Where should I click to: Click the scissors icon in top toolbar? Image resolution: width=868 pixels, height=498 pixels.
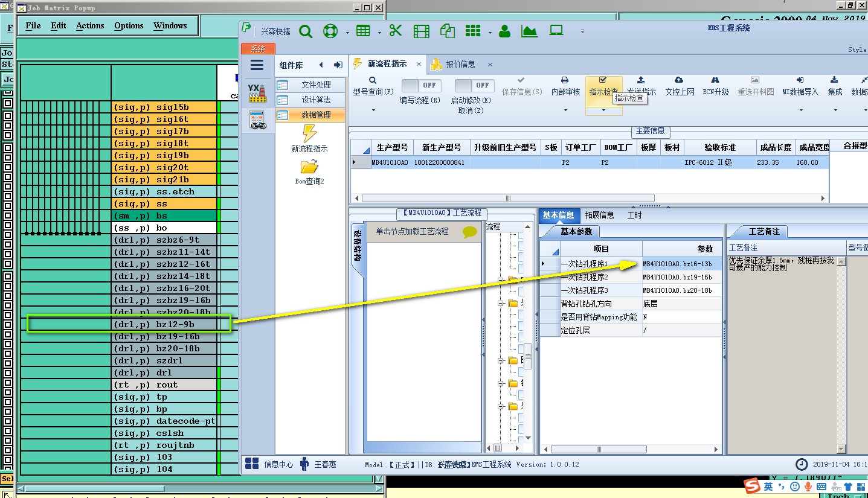(x=396, y=31)
